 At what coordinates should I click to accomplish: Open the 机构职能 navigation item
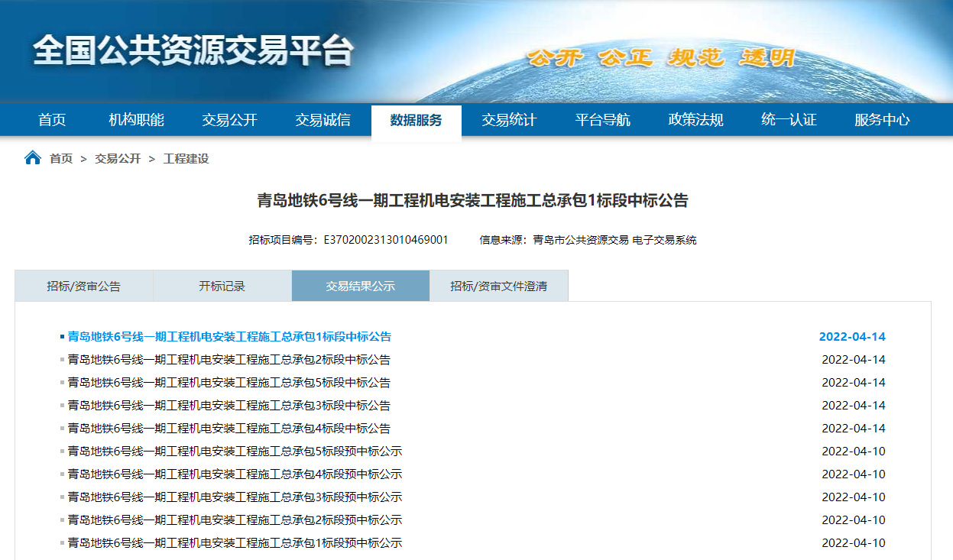[136, 120]
